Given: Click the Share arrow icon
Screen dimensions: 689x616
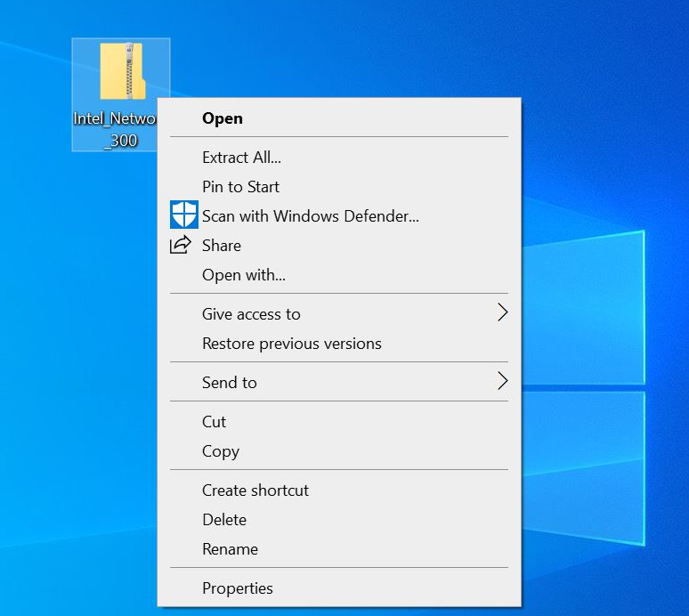Looking at the screenshot, I should 181,245.
